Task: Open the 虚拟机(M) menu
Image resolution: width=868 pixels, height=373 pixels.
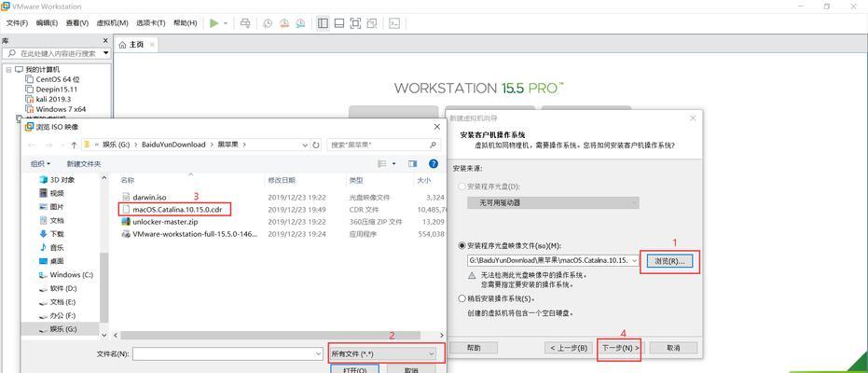Action: pyautogui.click(x=113, y=22)
